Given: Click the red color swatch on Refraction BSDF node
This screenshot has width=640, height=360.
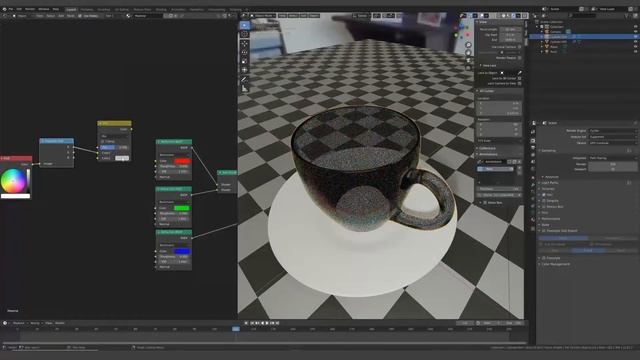Looking at the screenshot, I should (181, 161).
